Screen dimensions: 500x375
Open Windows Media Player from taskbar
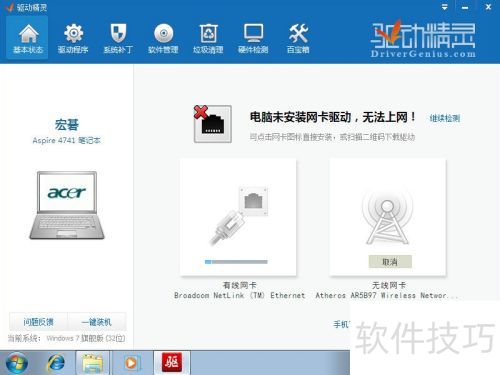coord(132,363)
